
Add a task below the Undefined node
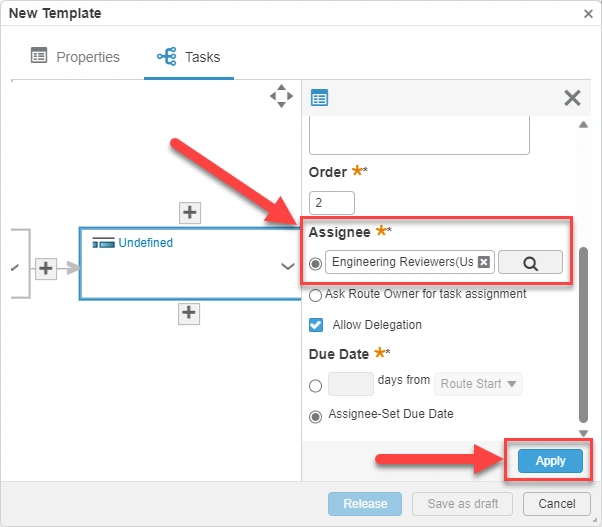(x=189, y=313)
